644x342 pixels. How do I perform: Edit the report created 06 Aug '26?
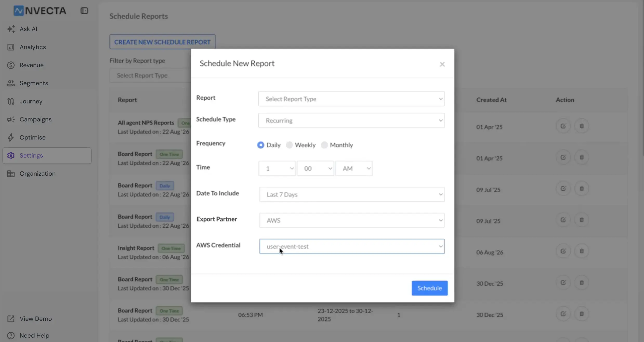563,251
